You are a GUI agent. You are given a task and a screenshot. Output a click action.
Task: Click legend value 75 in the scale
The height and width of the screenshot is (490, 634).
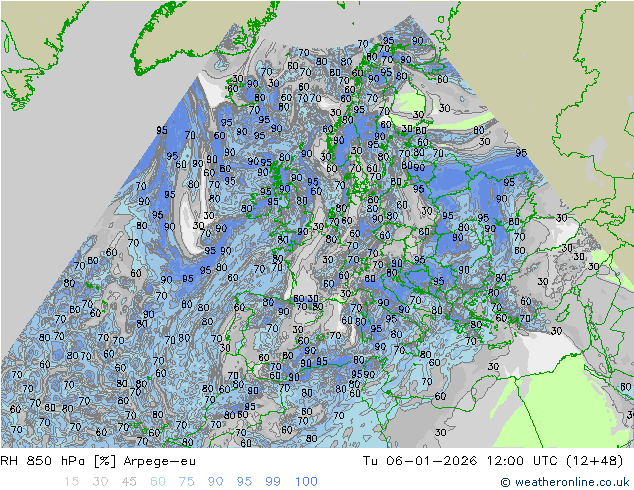click(x=187, y=482)
